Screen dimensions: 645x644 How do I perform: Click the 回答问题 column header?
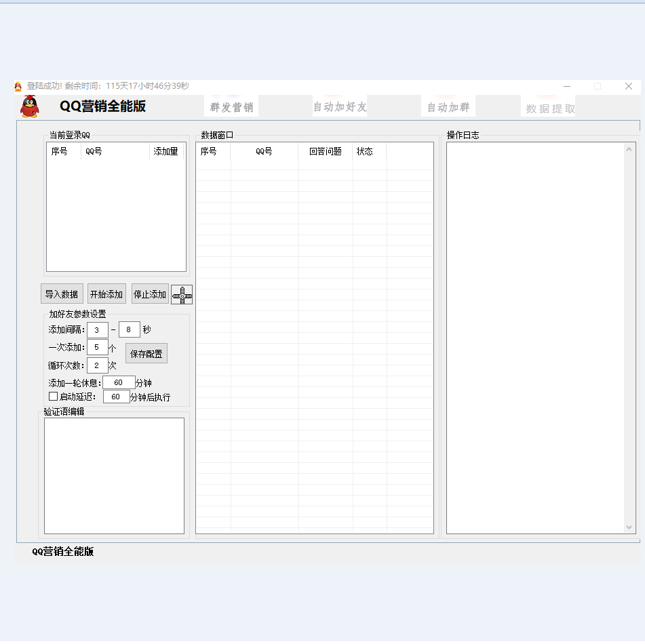click(326, 151)
